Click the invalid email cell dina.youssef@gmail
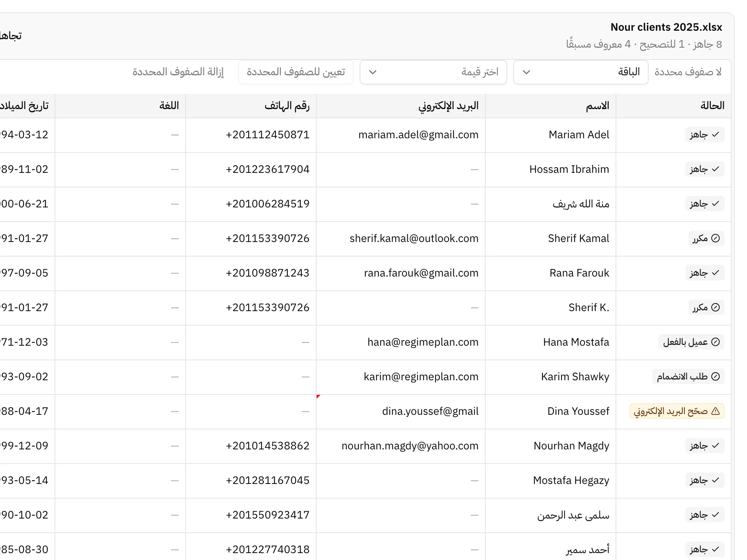 click(401, 412)
